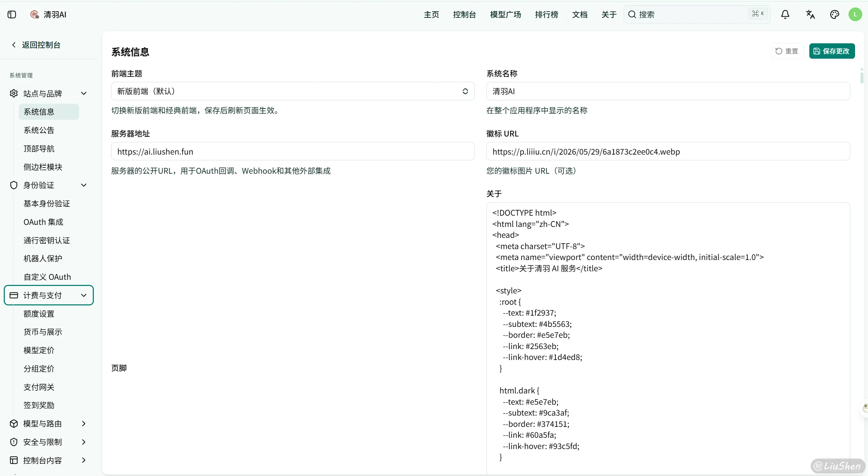Click the layout icon beside 控制台内容
The image size is (868, 476).
[14, 460]
